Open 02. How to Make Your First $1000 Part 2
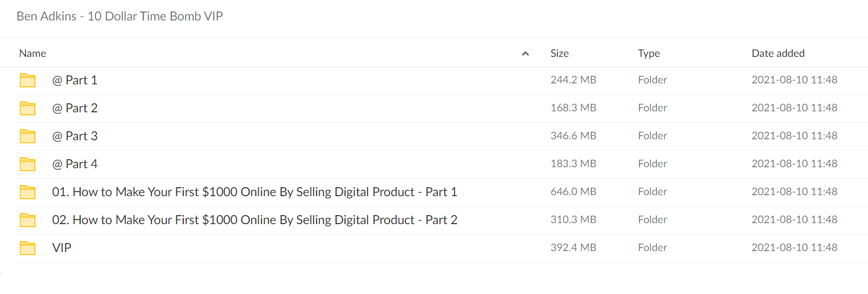Viewport: 868px width, 294px height. coord(255,220)
